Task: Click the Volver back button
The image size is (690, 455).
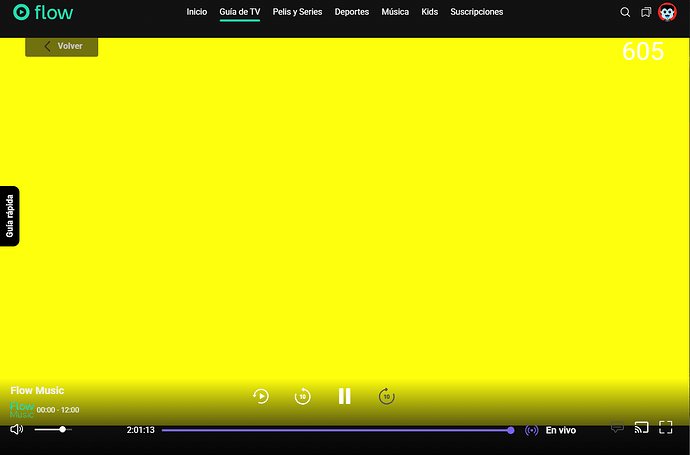Action: coord(62,46)
